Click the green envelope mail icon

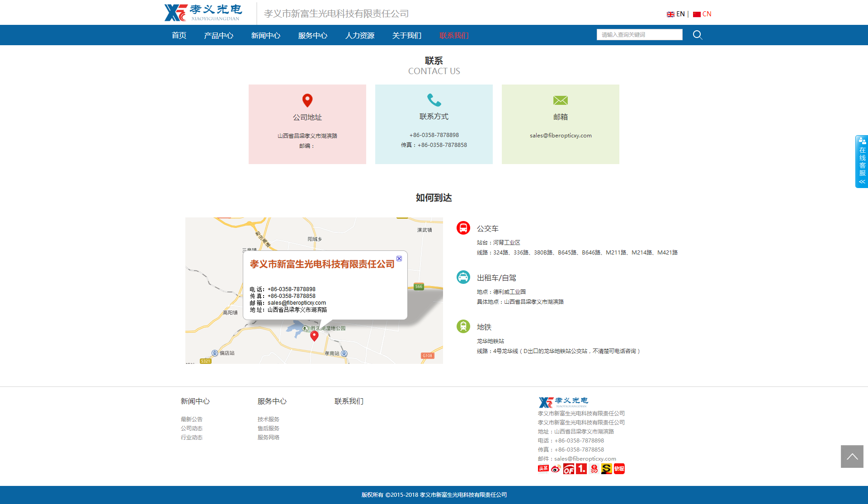click(561, 100)
